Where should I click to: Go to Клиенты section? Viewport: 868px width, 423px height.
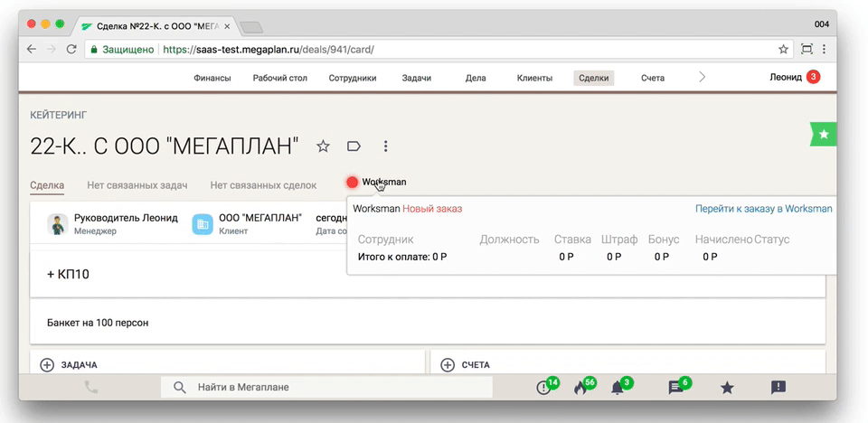[x=534, y=78]
